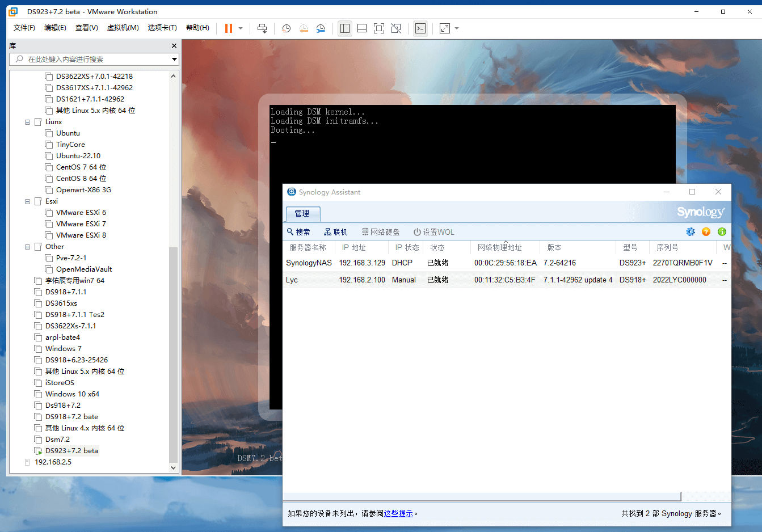Select VMware ESXi 7 entry
The height and width of the screenshot is (532, 762).
[x=81, y=224]
